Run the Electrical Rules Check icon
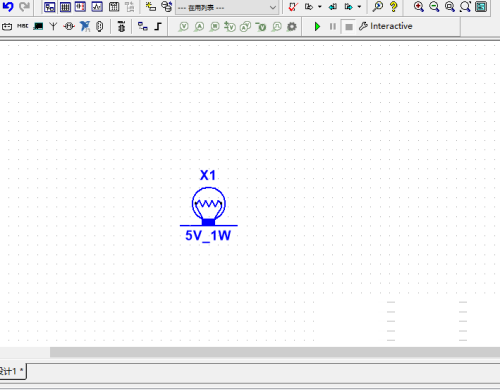Viewport: 500px width, 392px height. pyautogui.click(x=293, y=7)
